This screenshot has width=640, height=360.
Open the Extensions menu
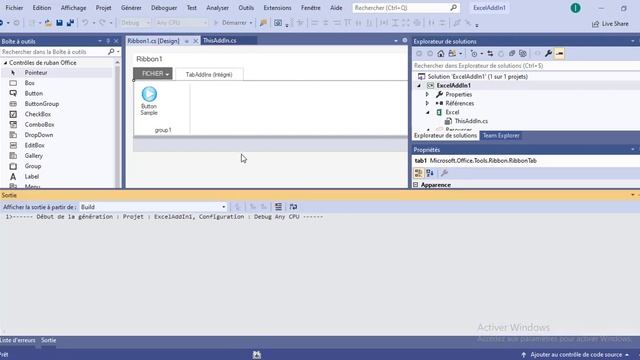click(x=278, y=8)
